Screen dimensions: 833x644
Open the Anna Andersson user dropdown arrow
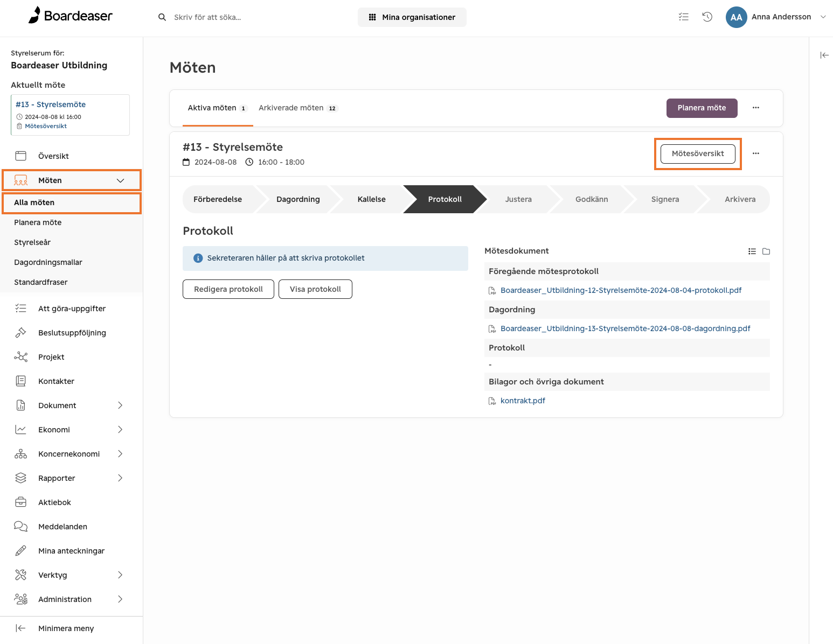pos(823,17)
